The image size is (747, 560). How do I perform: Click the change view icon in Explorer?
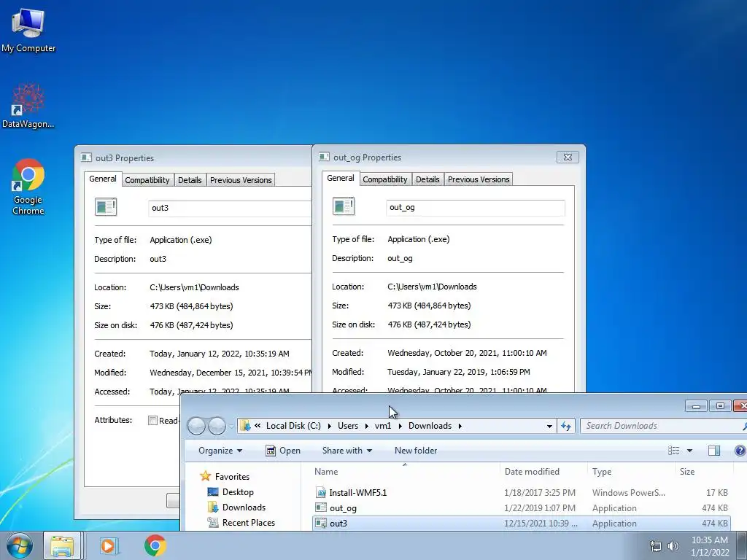click(673, 451)
